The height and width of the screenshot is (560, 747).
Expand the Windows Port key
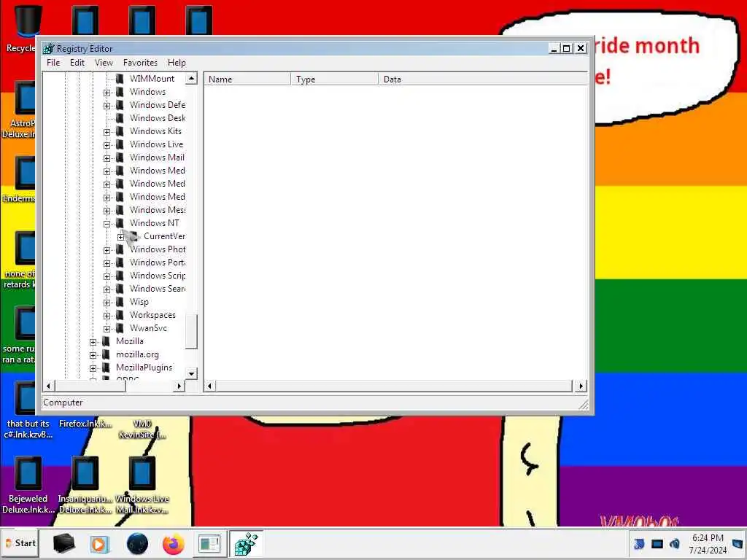(107, 263)
